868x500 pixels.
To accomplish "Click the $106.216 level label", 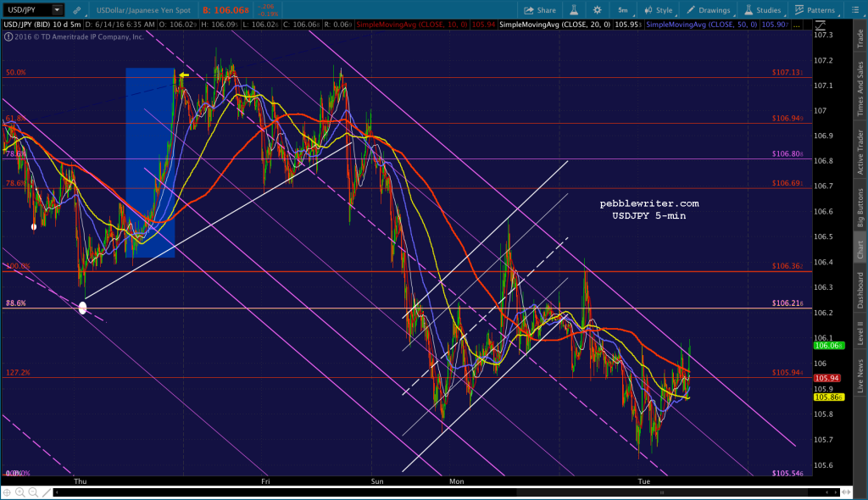I will pos(787,303).
